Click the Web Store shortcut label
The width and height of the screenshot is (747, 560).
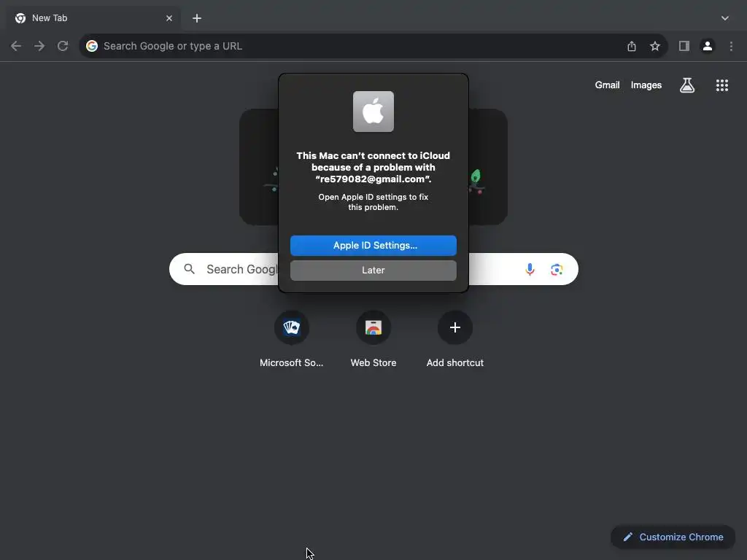pos(373,363)
